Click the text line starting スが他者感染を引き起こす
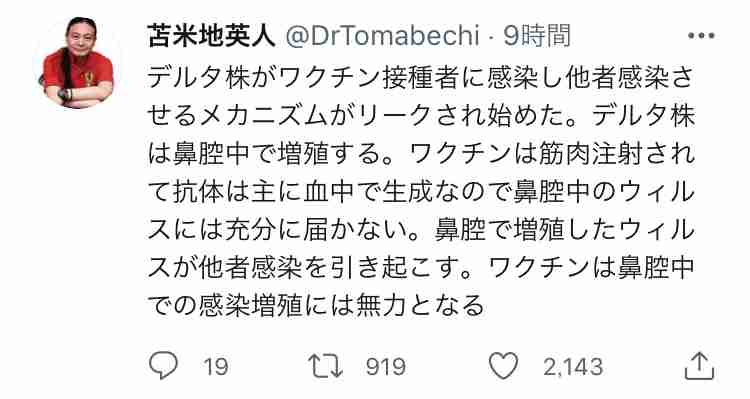Image resolution: width=750 pixels, height=399 pixels. (420, 267)
